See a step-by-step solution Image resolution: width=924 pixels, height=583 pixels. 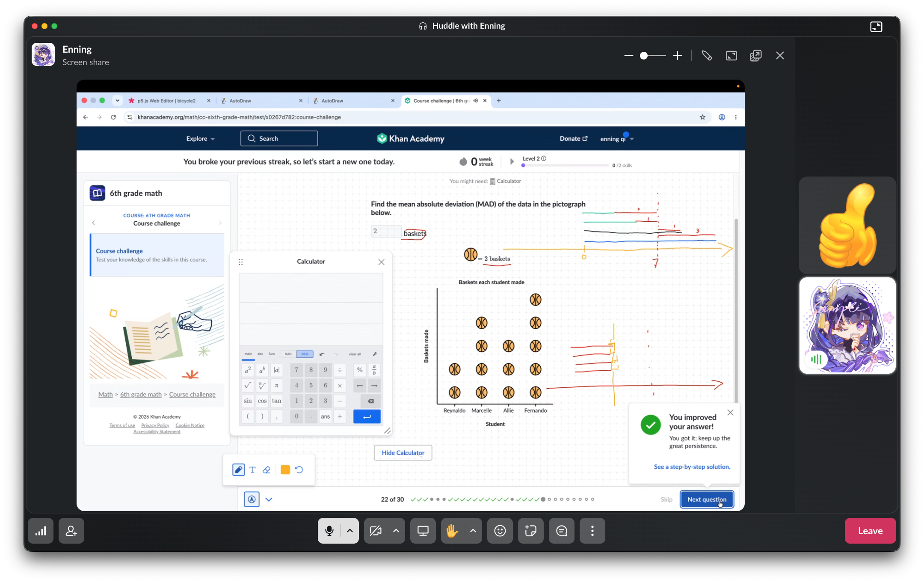pos(692,467)
